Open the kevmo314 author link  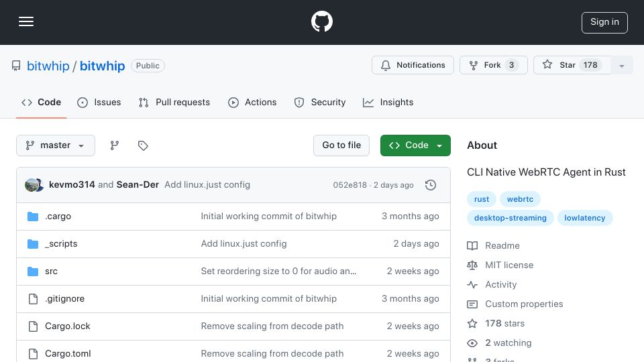coord(72,185)
